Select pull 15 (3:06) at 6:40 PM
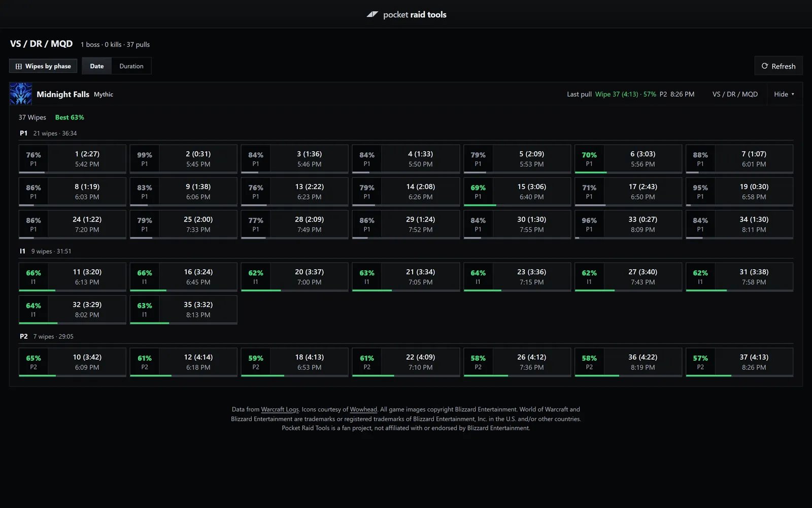This screenshot has width=812, height=508. (517, 192)
